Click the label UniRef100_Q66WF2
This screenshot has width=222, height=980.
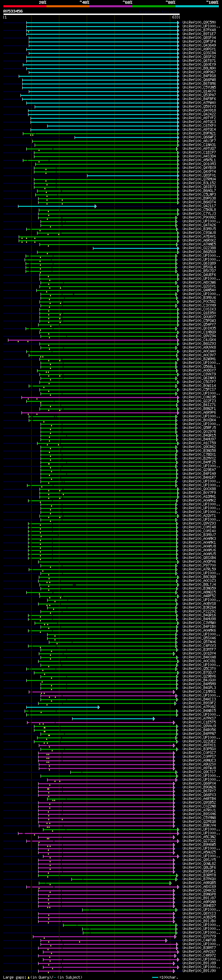click(x=199, y=137)
